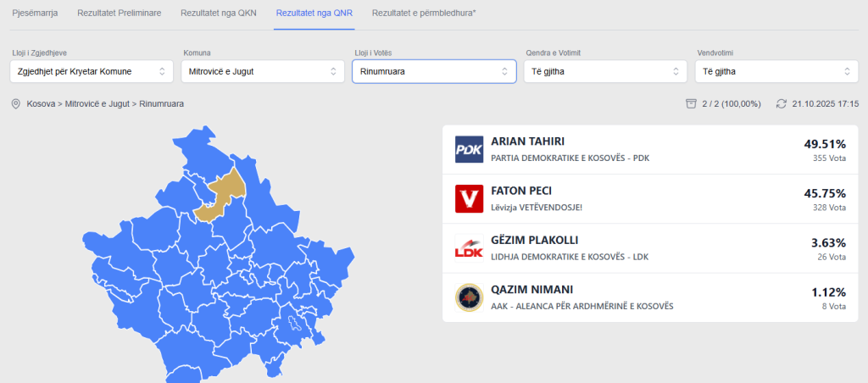The width and height of the screenshot is (868, 383).
Task: Click the PDK party logo icon
Action: coord(469,150)
